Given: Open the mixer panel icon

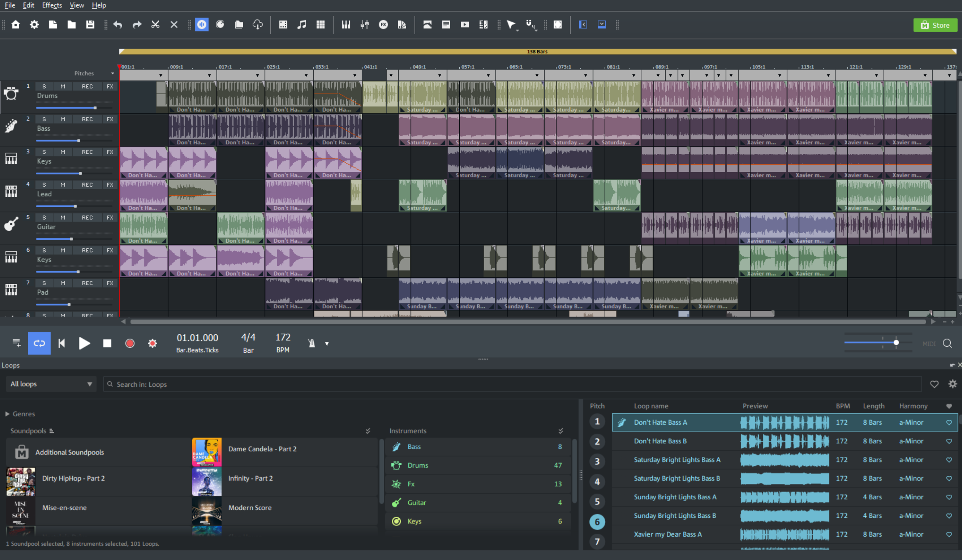Looking at the screenshot, I should click(x=365, y=24).
